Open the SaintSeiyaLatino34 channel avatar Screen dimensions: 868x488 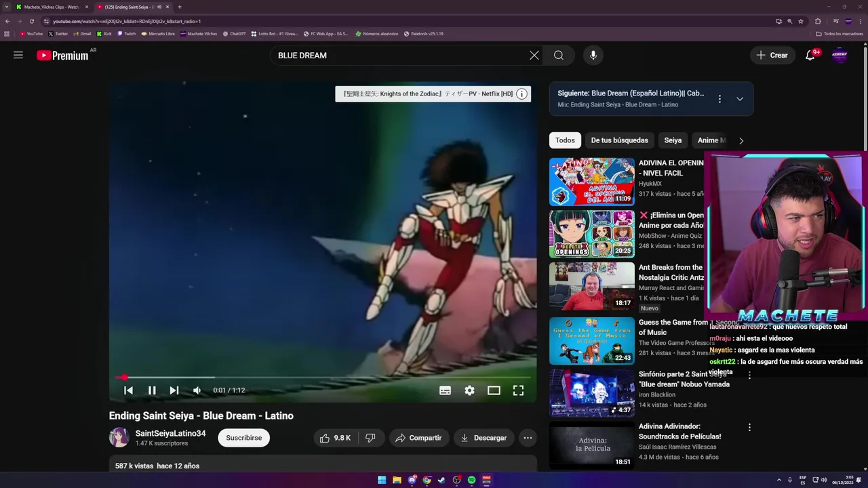[119, 438]
